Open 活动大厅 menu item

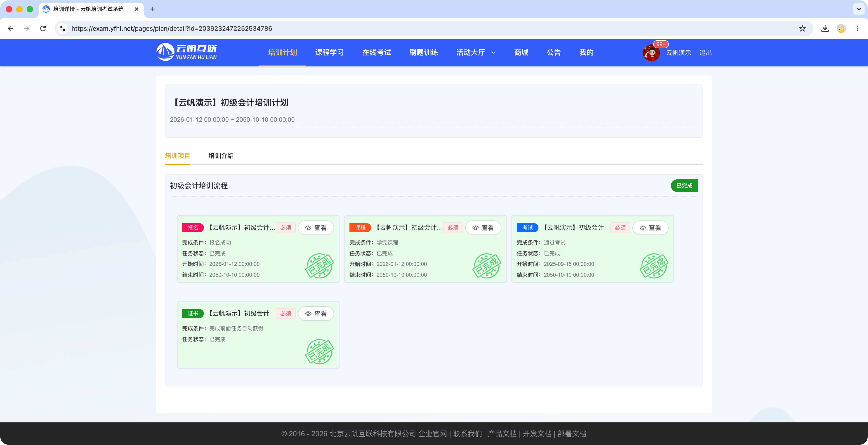click(470, 52)
